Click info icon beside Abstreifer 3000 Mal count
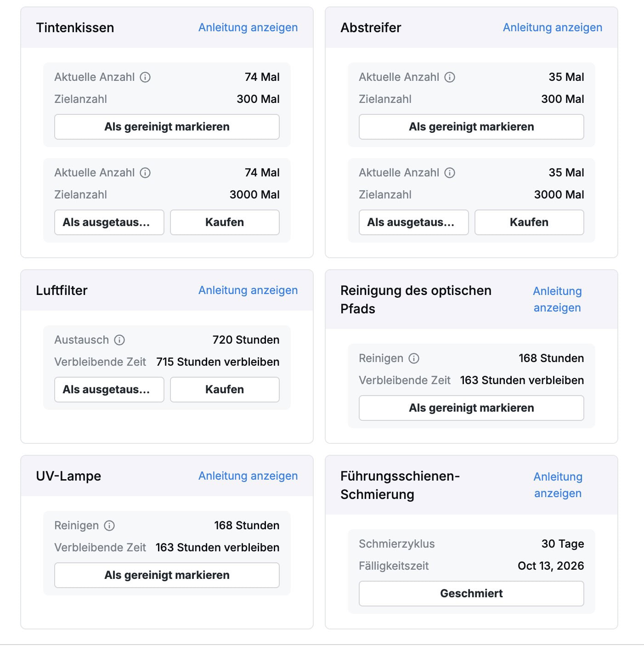Viewport: 644px width, 657px height. click(450, 173)
